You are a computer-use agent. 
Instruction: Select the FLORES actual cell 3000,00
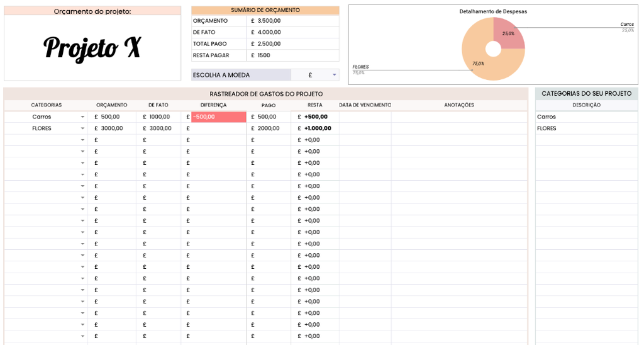(160, 128)
